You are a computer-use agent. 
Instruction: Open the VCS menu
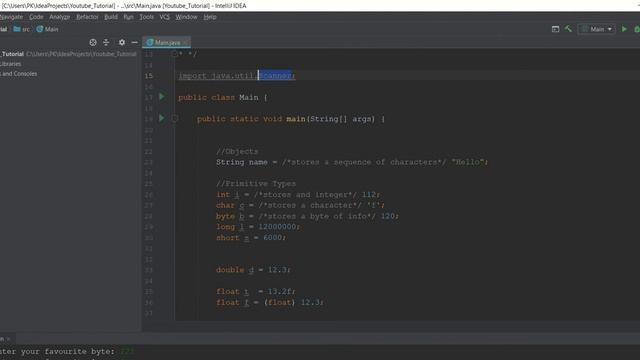(164, 17)
